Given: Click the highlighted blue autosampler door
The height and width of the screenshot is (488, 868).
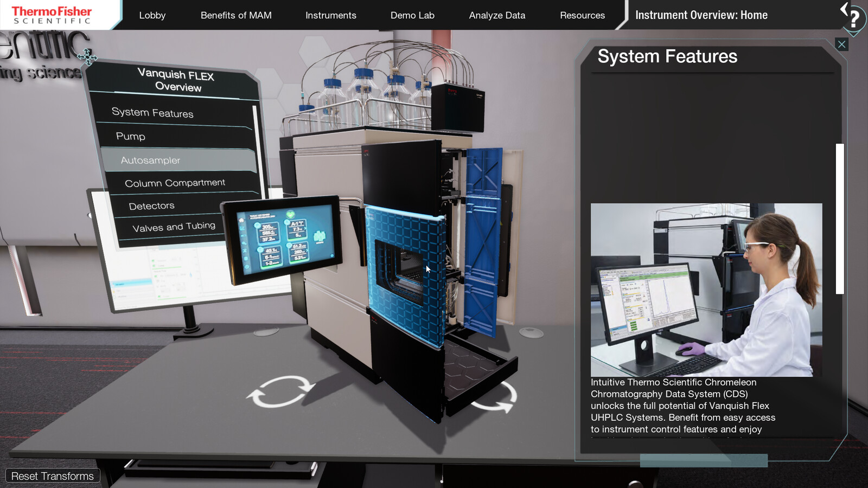Looking at the screenshot, I should pos(406,277).
